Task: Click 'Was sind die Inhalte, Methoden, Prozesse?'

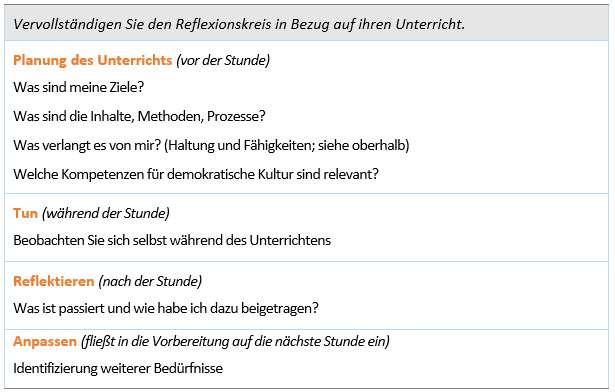Action: click(x=139, y=116)
